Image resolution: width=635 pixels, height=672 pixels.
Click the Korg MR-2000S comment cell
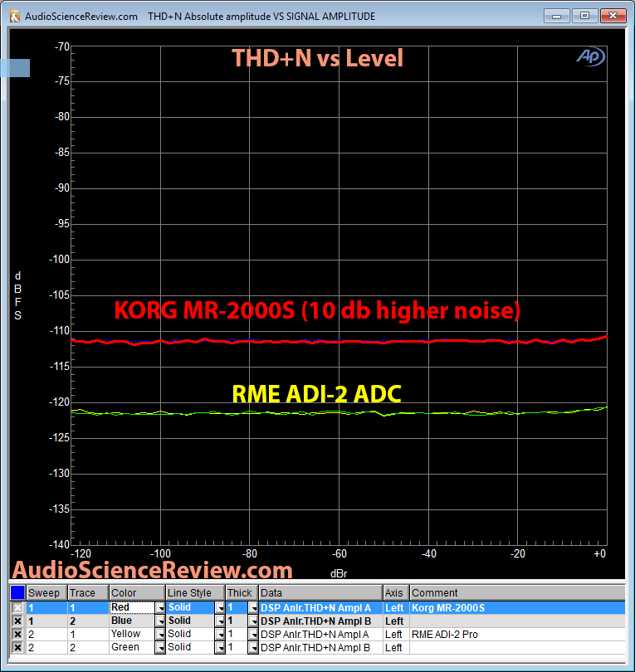pos(517,608)
